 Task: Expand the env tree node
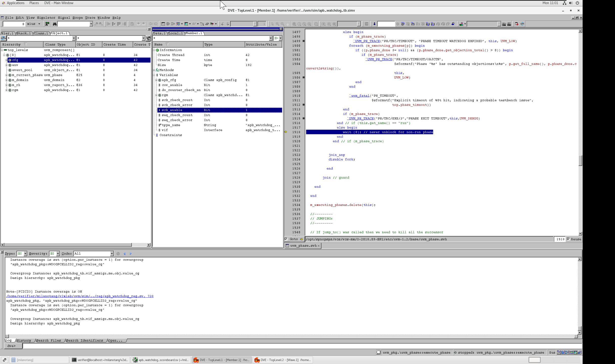coord(7,65)
